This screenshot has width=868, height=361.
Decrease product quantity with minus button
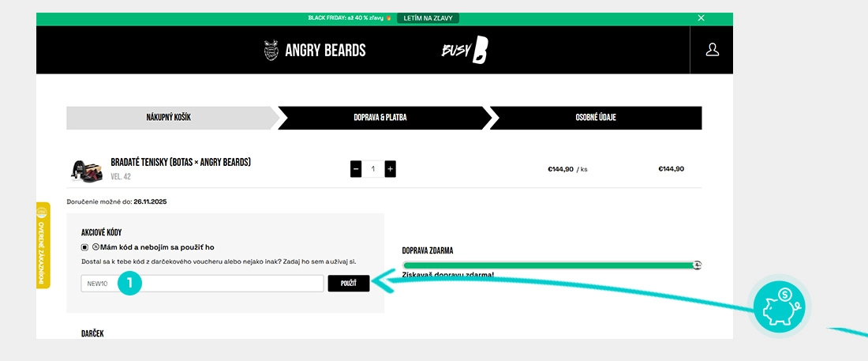pos(356,169)
